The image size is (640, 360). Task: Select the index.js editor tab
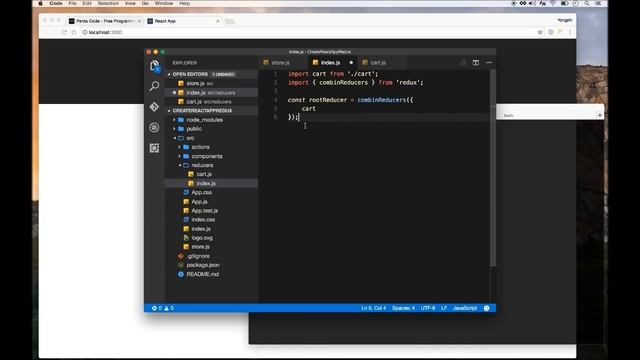[330, 62]
